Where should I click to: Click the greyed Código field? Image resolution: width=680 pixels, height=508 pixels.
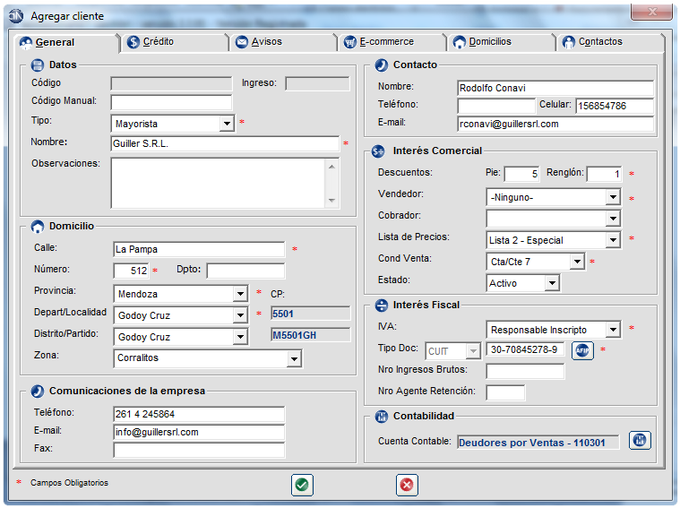coord(171,84)
